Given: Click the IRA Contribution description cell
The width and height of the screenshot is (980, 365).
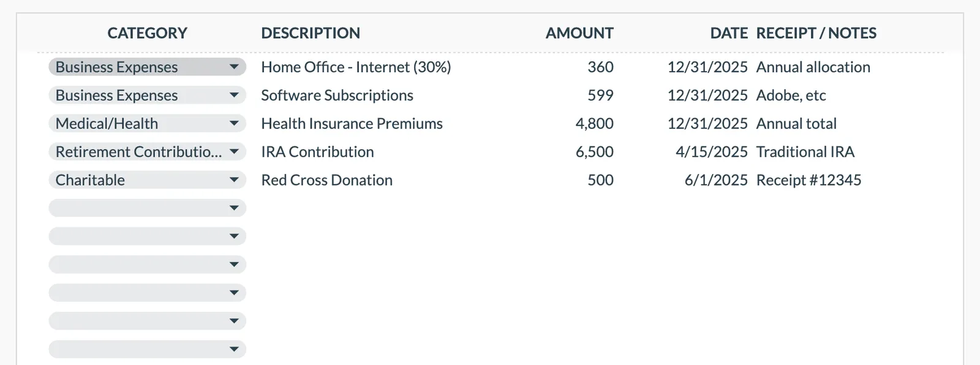Looking at the screenshot, I should pyautogui.click(x=317, y=151).
